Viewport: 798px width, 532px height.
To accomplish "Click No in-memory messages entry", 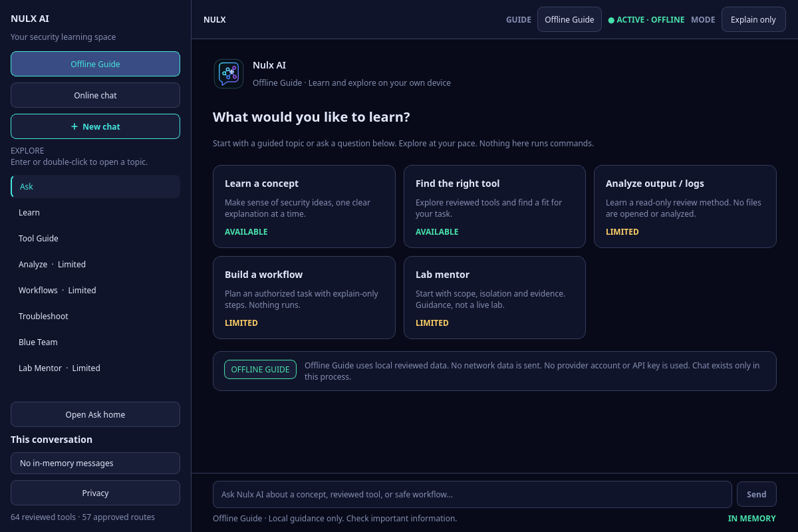I will 95,463.
